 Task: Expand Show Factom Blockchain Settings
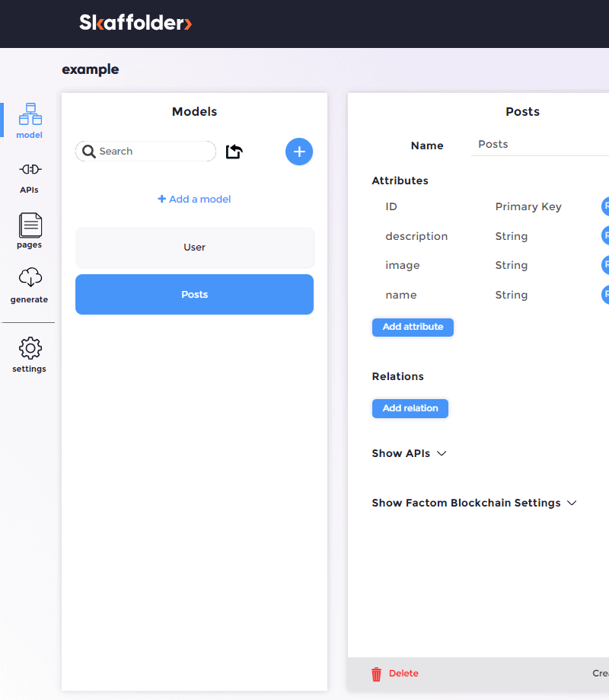pos(473,503)
